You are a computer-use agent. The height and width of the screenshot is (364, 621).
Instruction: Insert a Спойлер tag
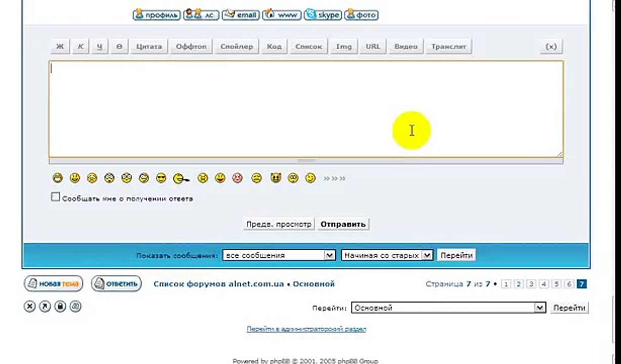coord(237,47)
